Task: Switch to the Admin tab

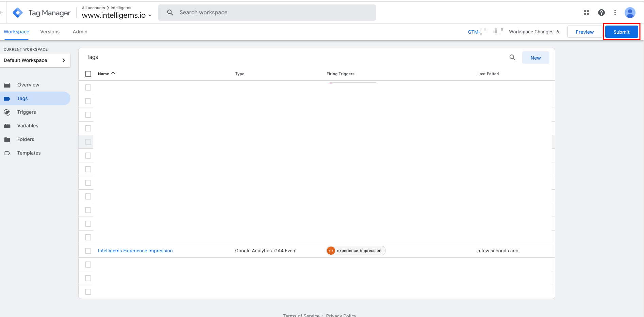Action: tap(80, 32)
